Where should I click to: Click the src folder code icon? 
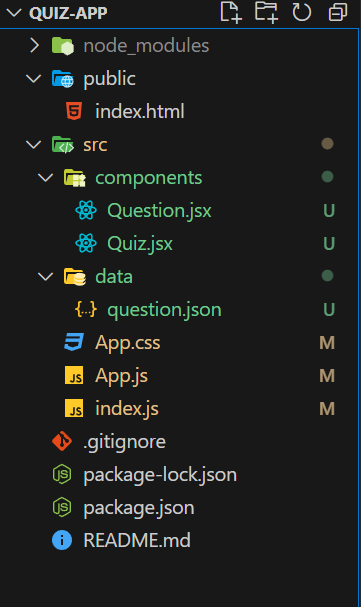(x=63, y=145)
